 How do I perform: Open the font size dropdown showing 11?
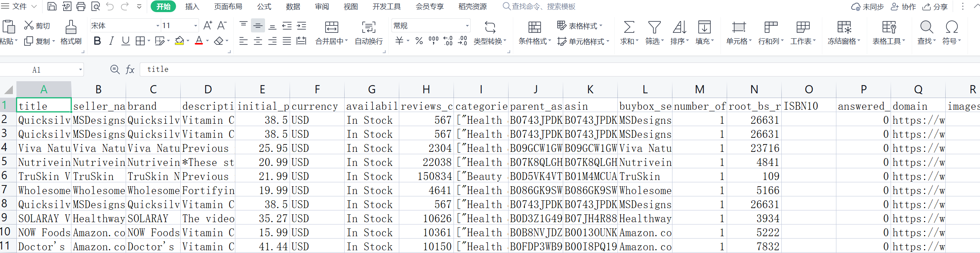pos(196,26)
